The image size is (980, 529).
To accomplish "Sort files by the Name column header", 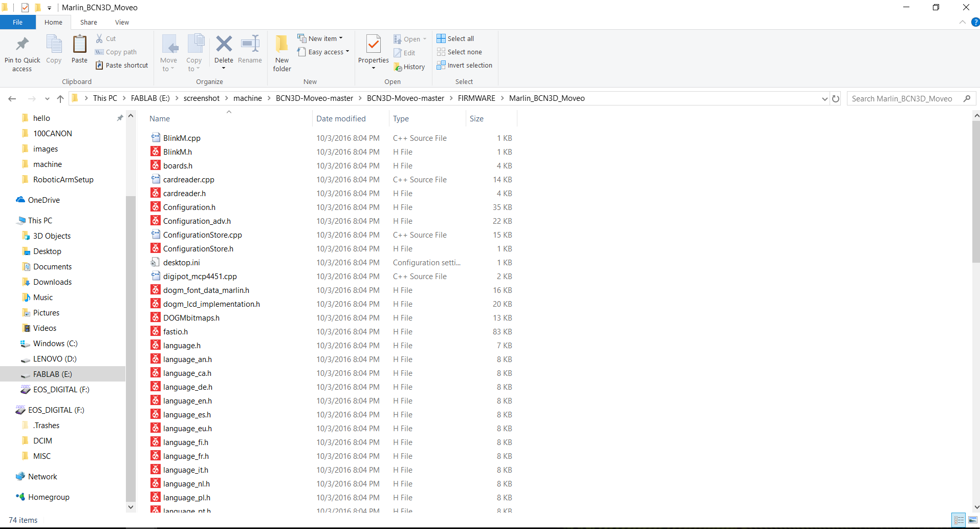I will [x=229, y=118].
